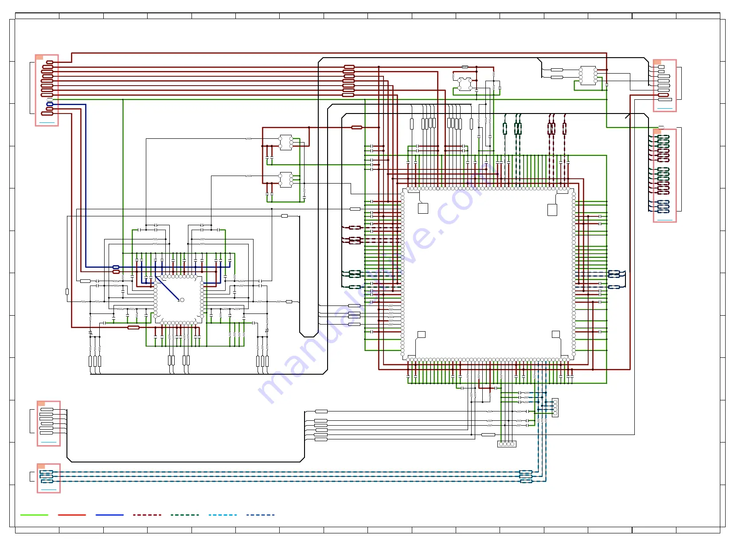Select the solid blue line in legend

109,515
